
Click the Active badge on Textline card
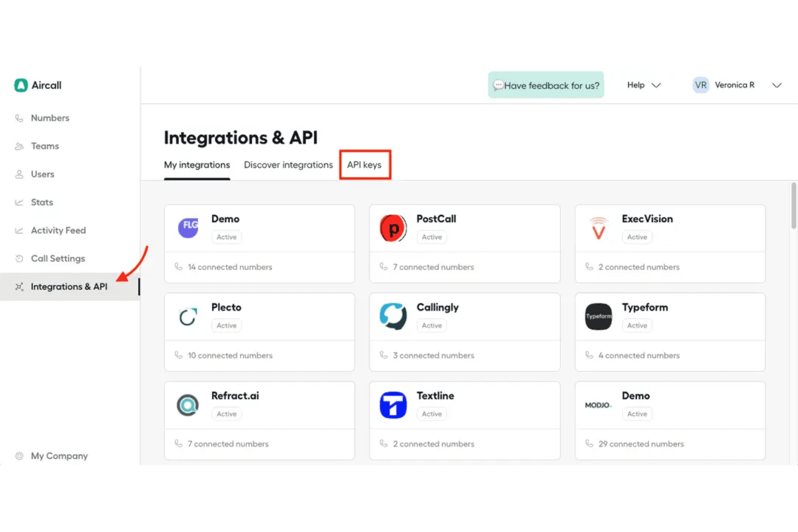[432, 414]
